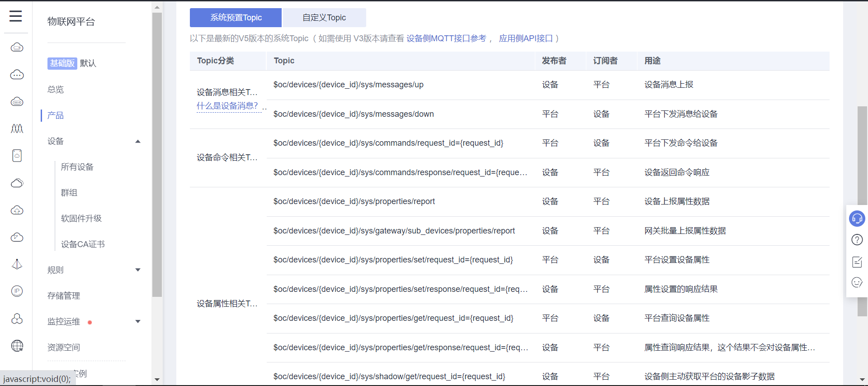Viewport: 868px width, 386px height.
Task: Open 总览 in the sidebar
Action: click(56, 90)
